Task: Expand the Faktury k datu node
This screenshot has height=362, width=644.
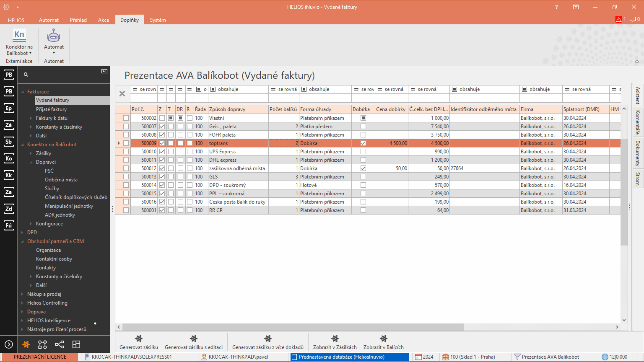Action: click(31, 118)
